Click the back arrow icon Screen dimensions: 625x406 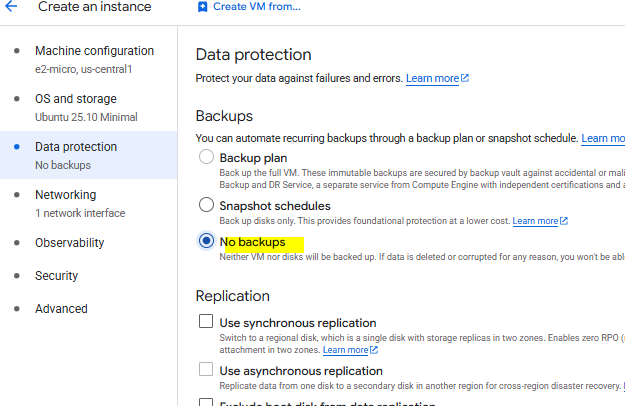pyautogui.click(x=12, y=7)
